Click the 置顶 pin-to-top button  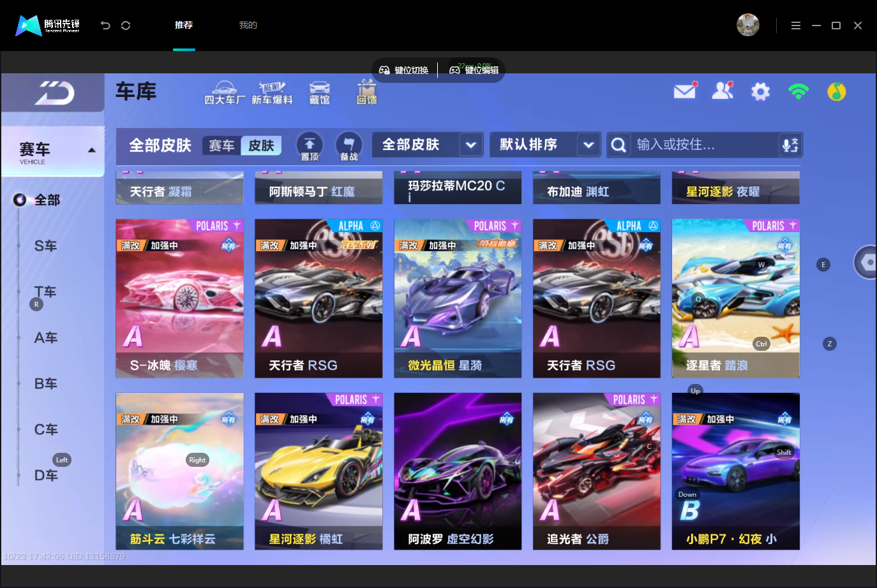(x=310, y=146)
